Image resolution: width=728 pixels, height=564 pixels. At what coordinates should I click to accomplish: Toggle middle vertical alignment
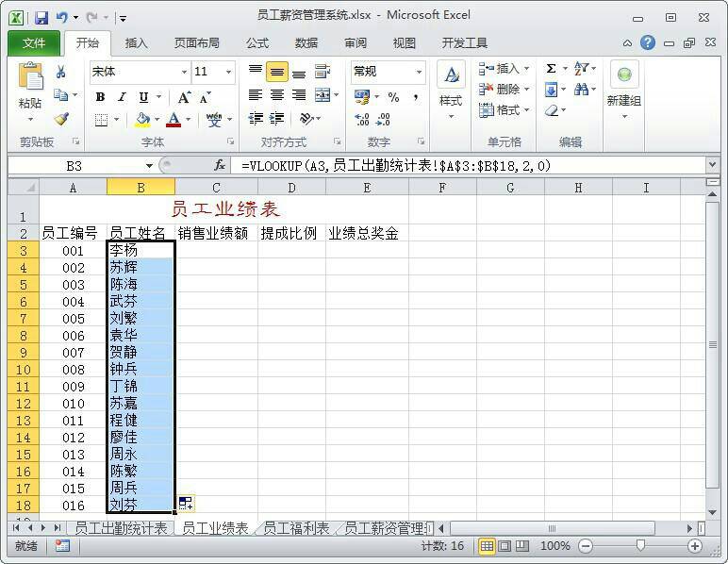(276, 72)
